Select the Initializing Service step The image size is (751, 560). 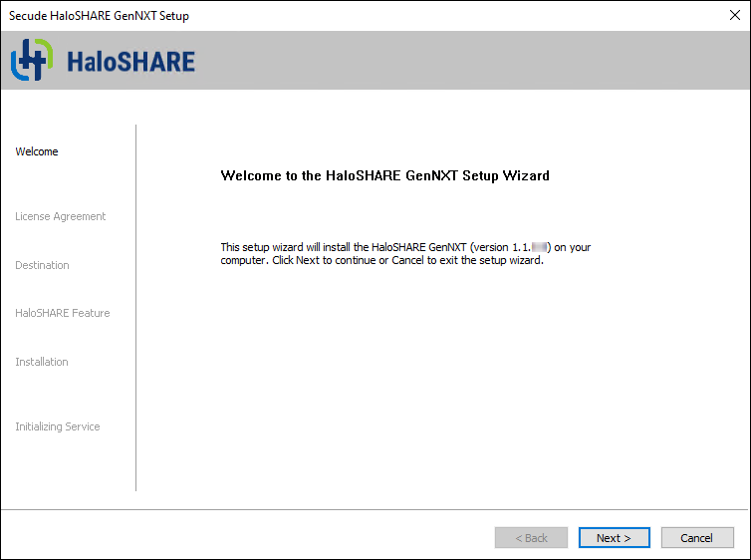[x=58, y=426]
